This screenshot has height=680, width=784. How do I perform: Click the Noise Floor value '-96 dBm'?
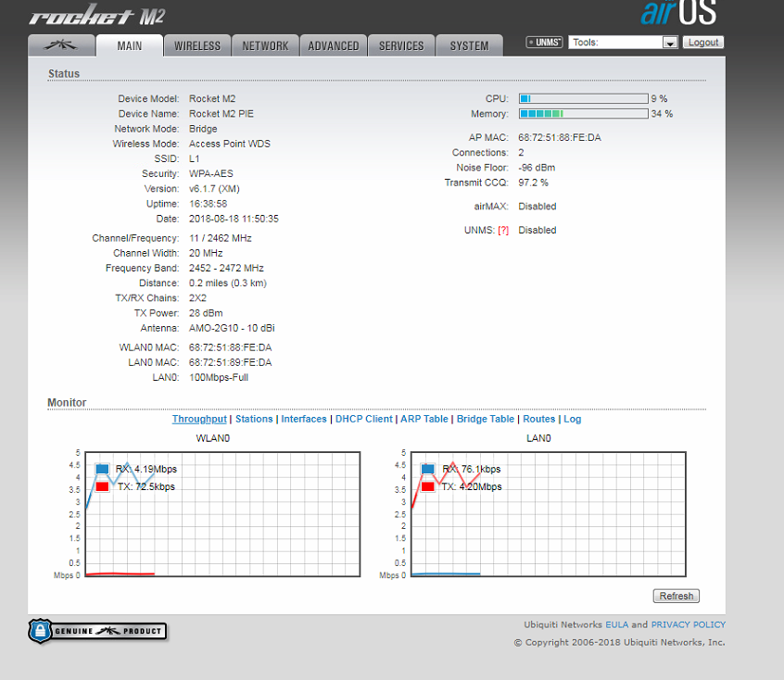pyautogui.click(x=537, y=168)
